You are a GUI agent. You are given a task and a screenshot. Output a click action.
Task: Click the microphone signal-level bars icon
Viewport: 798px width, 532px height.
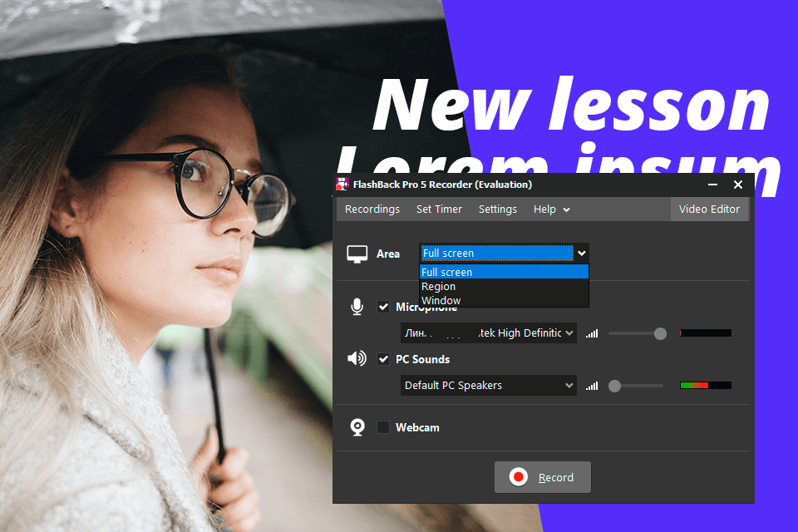[591, 332]
